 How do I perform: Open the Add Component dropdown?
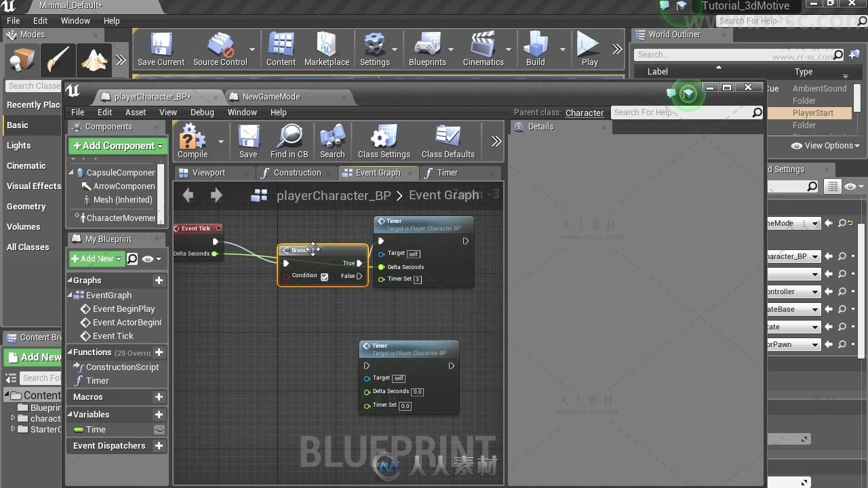tap(118, 146)
